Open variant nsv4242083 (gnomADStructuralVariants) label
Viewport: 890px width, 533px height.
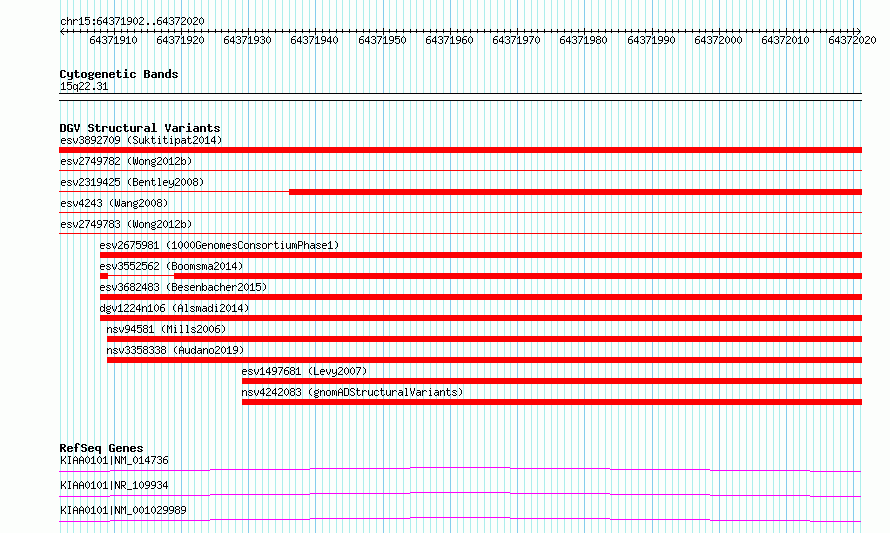click(352, 392)
